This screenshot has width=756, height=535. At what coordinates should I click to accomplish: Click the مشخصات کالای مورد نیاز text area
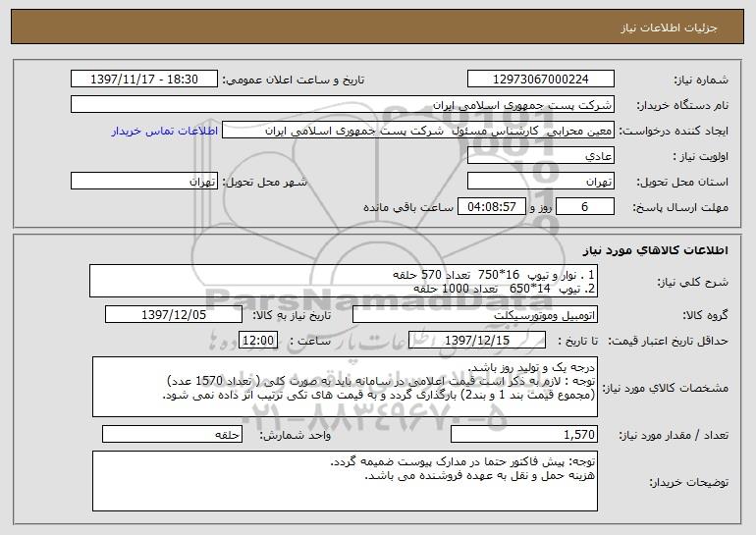(345, 387)
